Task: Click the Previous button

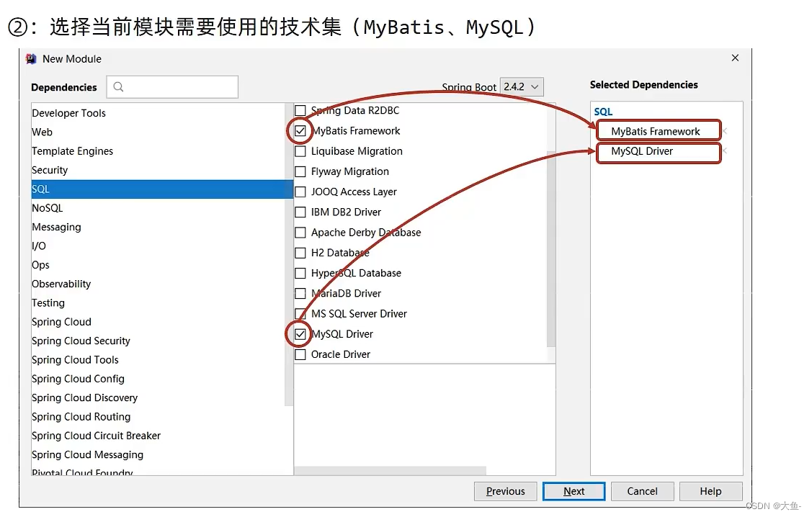Action: pos(506,491)
